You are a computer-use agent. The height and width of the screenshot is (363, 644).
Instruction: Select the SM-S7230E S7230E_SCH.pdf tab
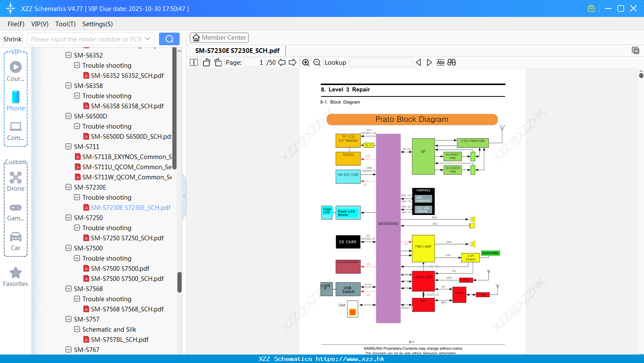click(237, 50)
